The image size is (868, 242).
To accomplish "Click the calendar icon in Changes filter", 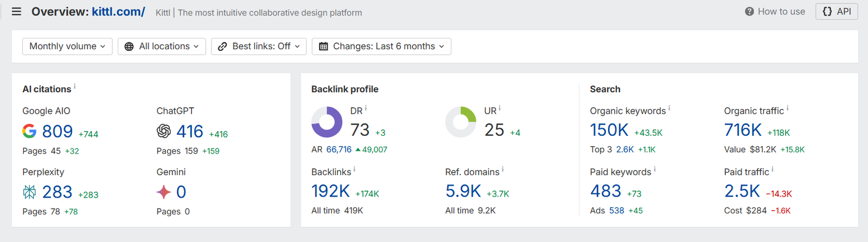I will click(x=323, y=47).
